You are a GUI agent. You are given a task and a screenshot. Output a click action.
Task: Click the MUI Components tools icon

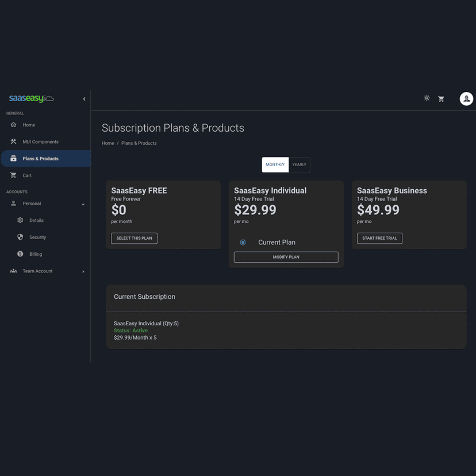13,141
